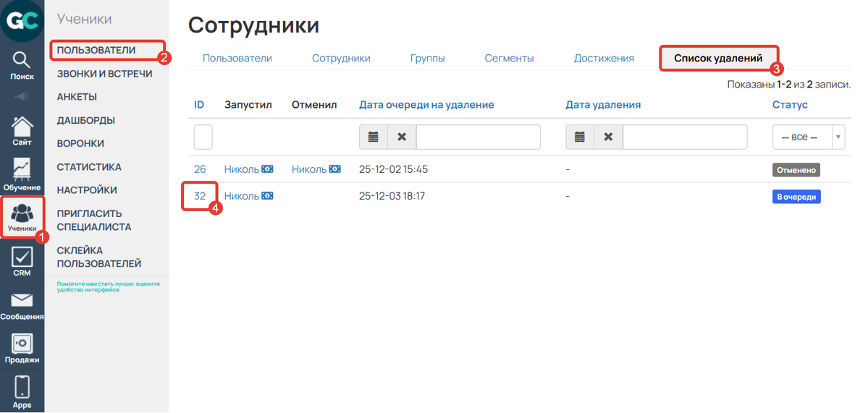Viewport: 868px width, 413px height.
Task: Open ЗВОНКИ И ВСТРЕЧИ menu item
Action: 105,74
